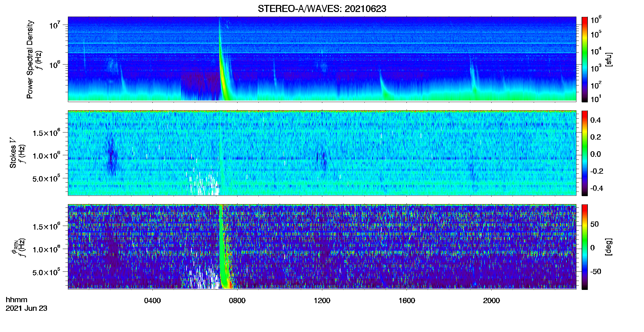Click the 0.0 tick on Stokes V colorbar
Viewport: 644px width, 332px height.
point(595,154)
